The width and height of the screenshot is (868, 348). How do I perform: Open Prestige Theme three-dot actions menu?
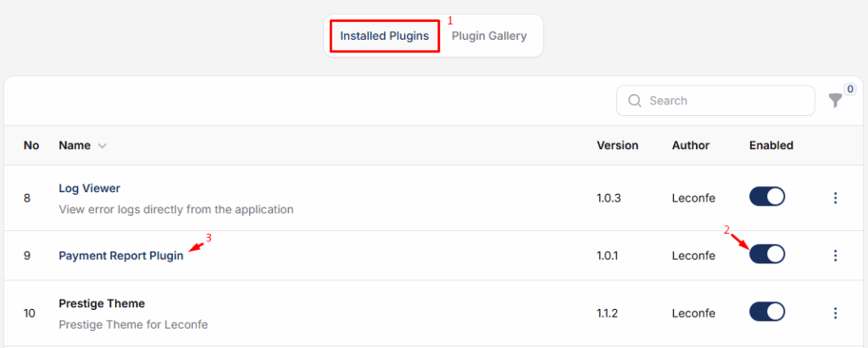[x=835, y=312]
